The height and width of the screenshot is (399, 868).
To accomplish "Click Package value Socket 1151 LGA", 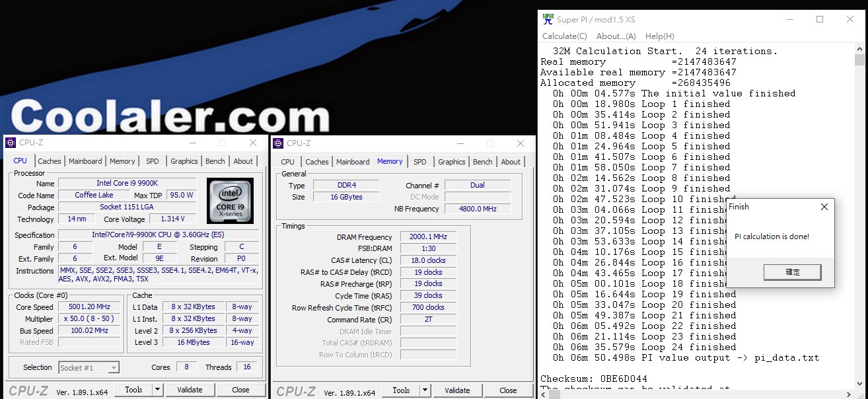I will tap(127, 207).
